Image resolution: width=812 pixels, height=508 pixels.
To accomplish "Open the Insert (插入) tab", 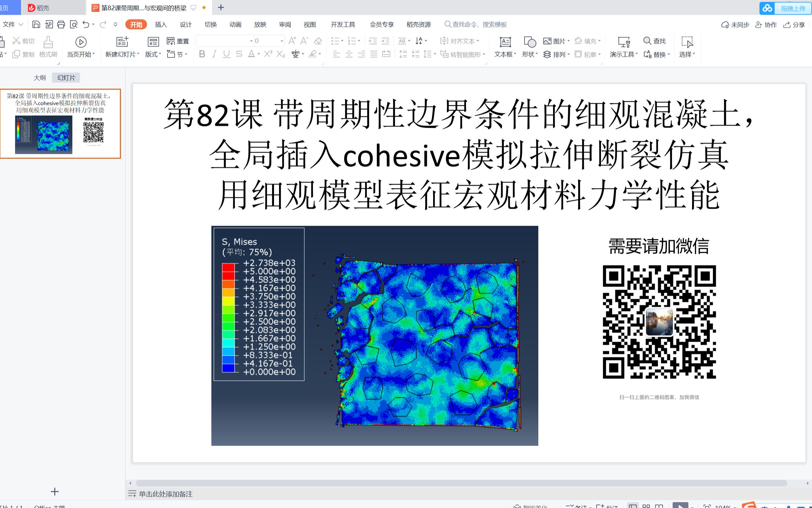I will click(161, 24).
